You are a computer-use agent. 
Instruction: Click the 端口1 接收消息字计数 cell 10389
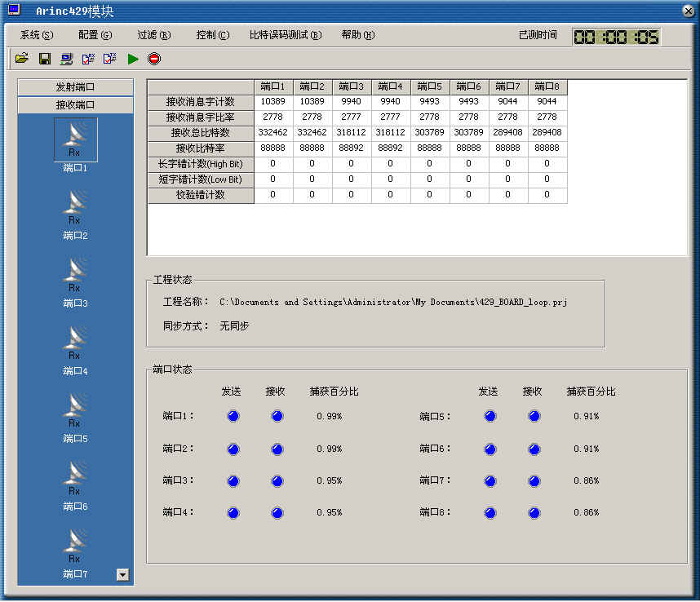click(273, 102)
